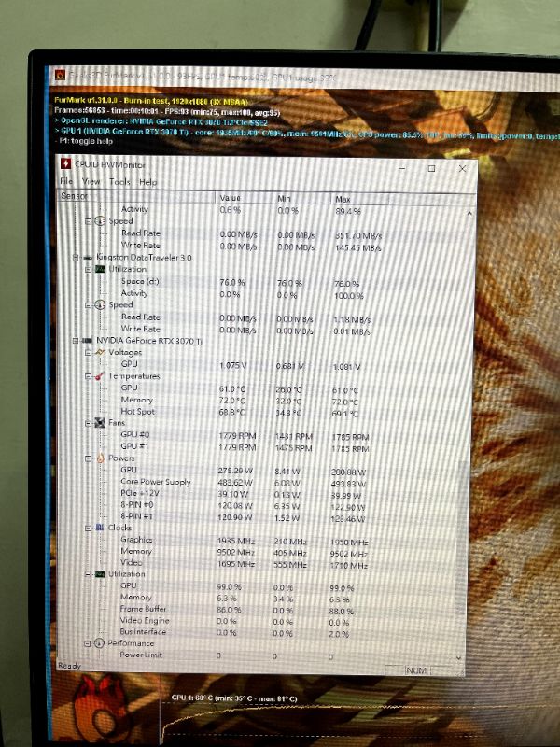Image resolution: width=560 pixels, height=747 pixels.
Task: Click the Kingston Speed gauge icon
Action: click(x=100, y=305)
